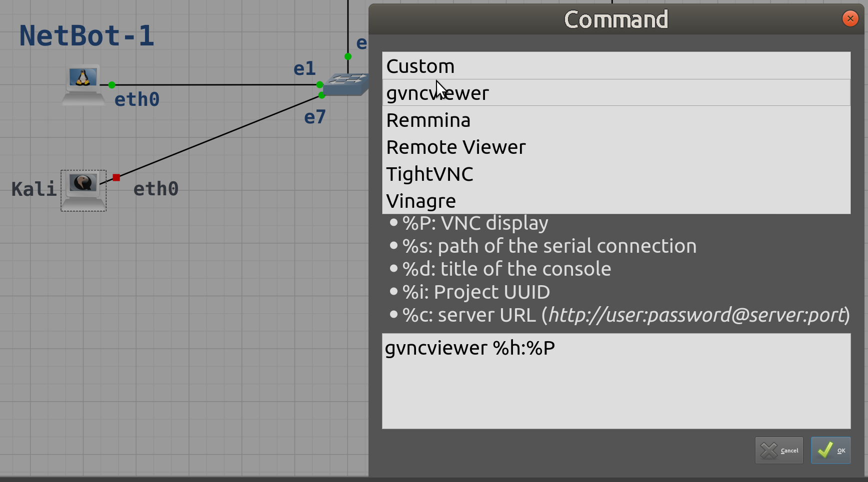The height and width of the screenshot is (482, 868).
Task: Click the orange close icon on dialog
Action: click(850, 18)
